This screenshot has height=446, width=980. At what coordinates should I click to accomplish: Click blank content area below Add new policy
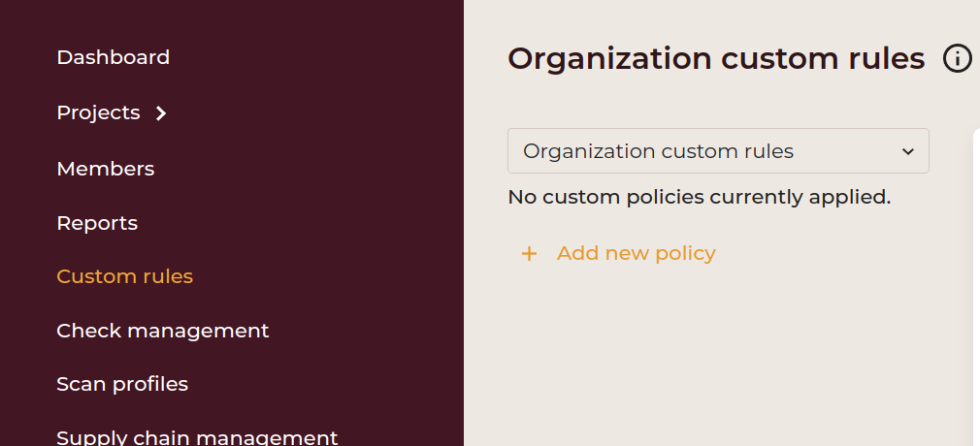point(718,359)
